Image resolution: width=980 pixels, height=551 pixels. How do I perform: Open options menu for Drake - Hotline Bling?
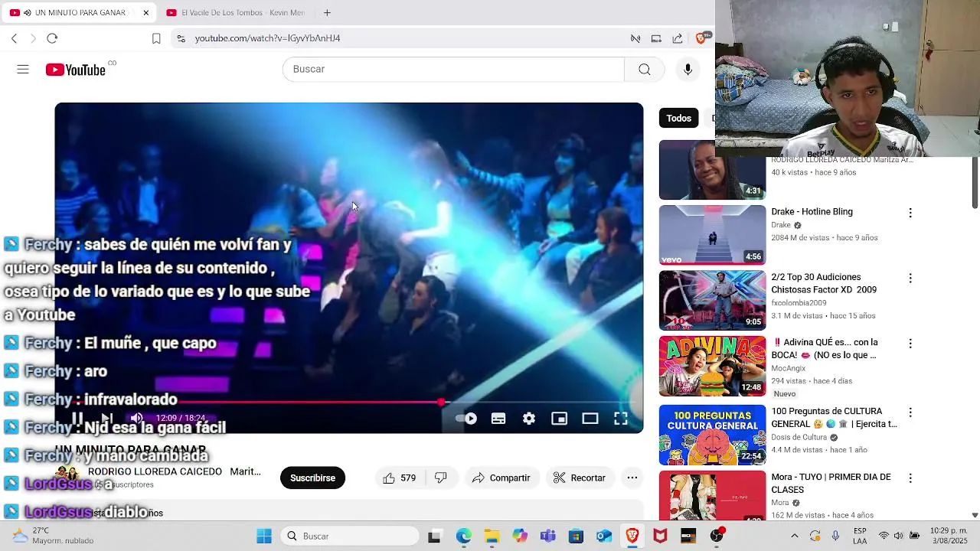pyautogui.click(x=910, y=213)
